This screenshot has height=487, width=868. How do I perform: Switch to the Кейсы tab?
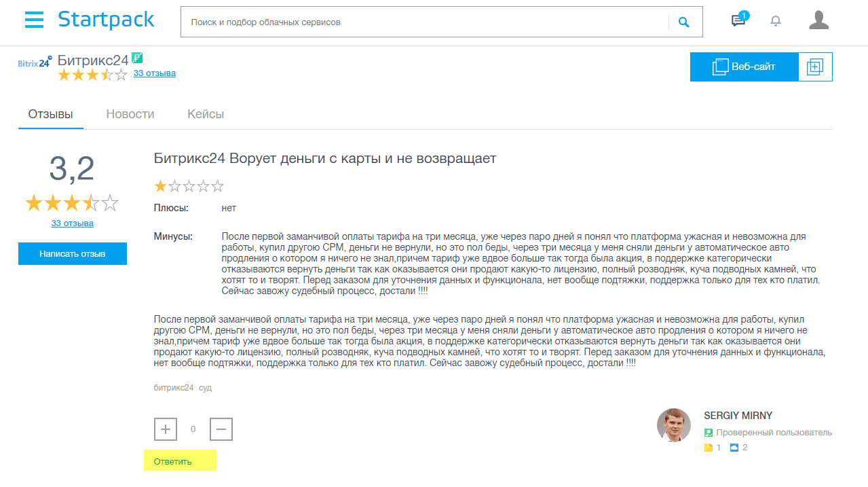(206, 114)
